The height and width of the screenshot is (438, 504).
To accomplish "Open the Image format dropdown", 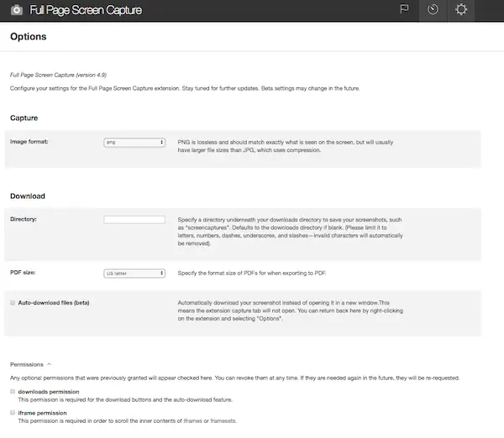I will tap(134, 143).
